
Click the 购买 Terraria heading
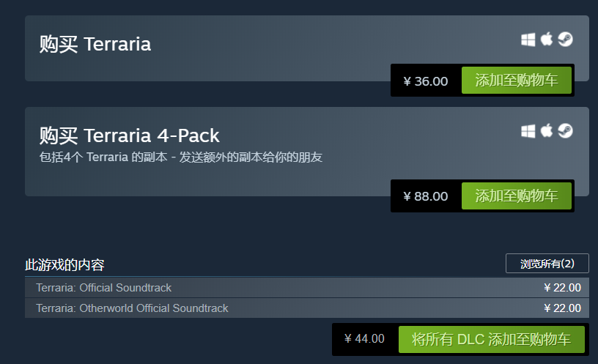pyautogui.click(x=95, y=44)
